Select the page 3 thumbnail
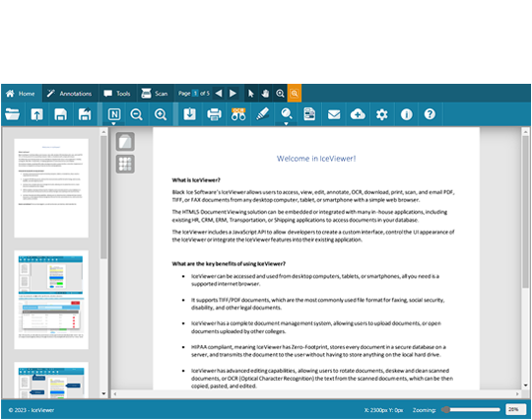Viewport: 532px width, 420px height. [x=51, y=381]
